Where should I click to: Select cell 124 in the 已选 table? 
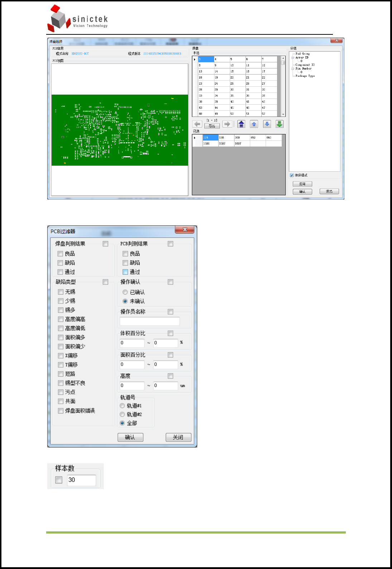pos(210,138)
